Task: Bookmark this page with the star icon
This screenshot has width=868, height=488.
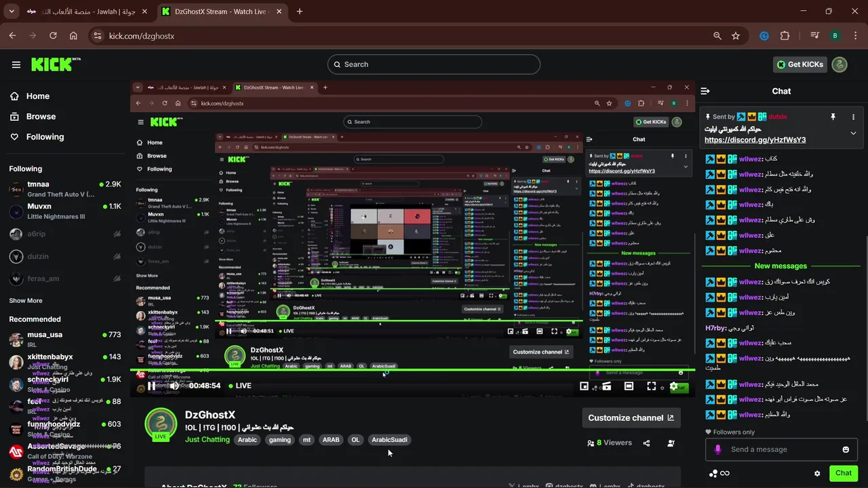Action: (736, 36)
